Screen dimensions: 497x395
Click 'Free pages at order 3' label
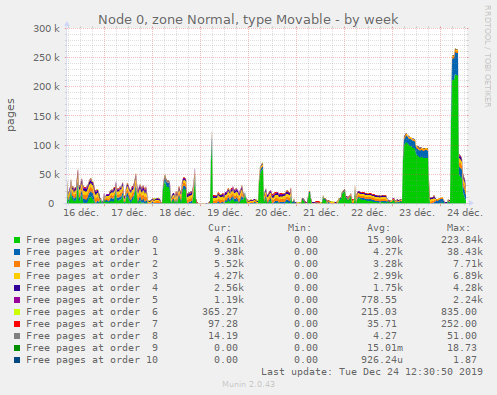click(x=92, y=276)
